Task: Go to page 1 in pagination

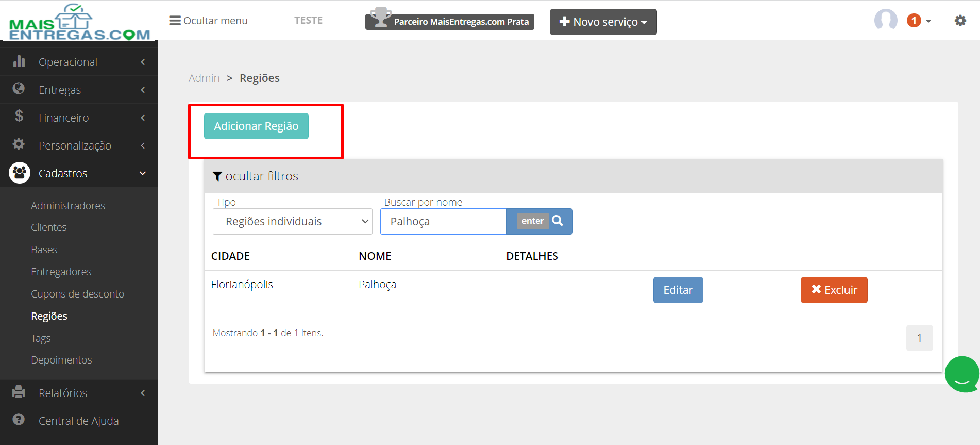Action: click(x=919, y=338)
